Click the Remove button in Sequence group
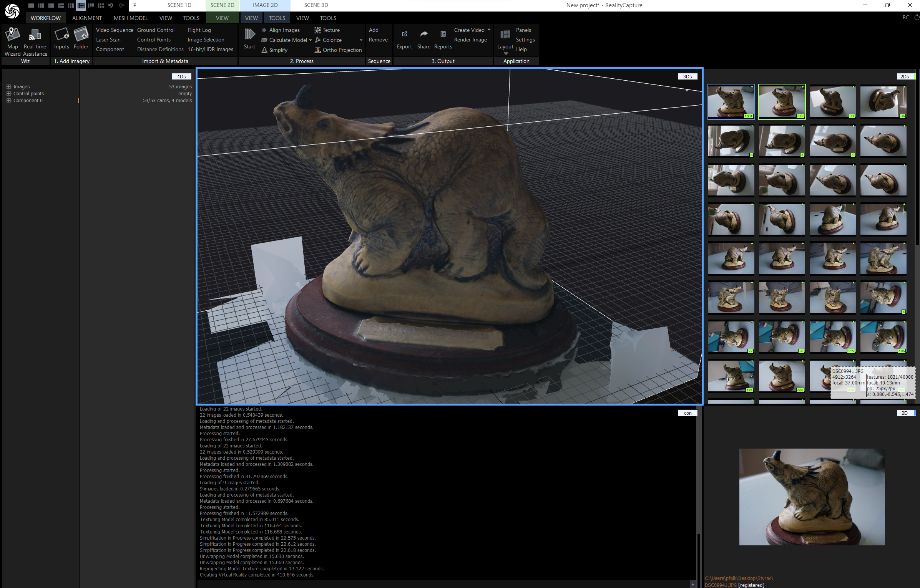The image size is (920, 588). 378,40
